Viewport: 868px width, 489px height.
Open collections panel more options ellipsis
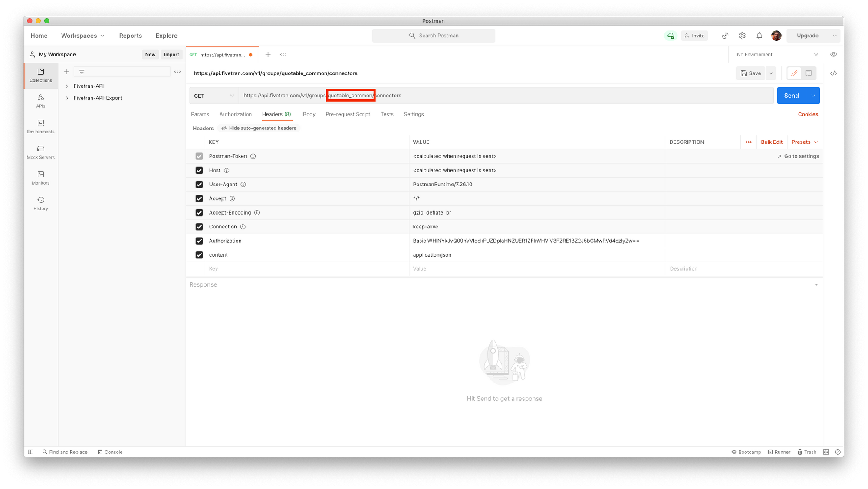(x=178, y=72)
